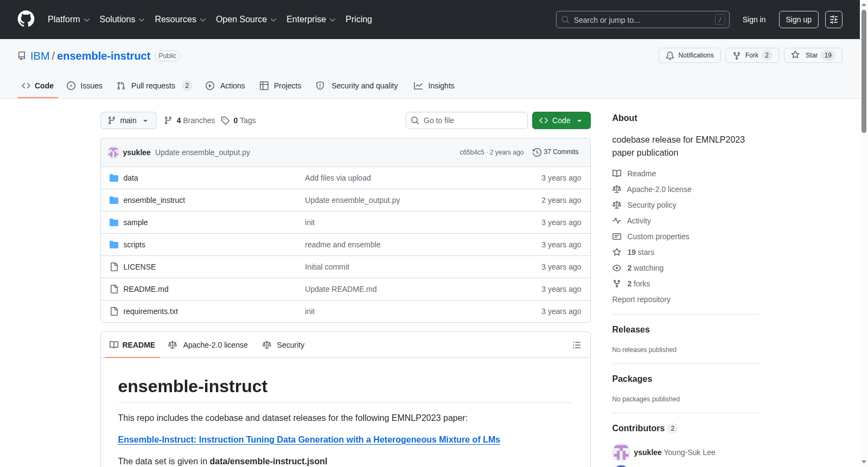
Task: Click the forks icon in About
Action: tap(617, 284)
